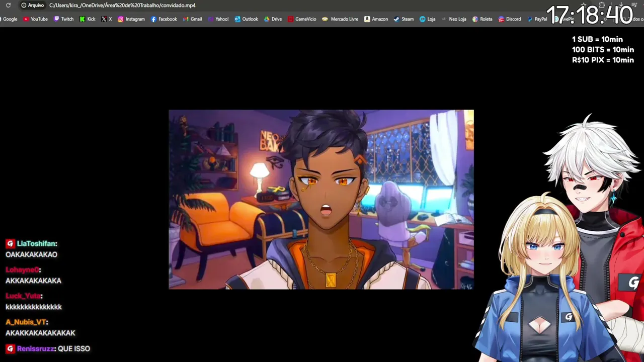Open the X bookmark
The height and width of the screenshot is (362, 644).
(x=106, y=19)
